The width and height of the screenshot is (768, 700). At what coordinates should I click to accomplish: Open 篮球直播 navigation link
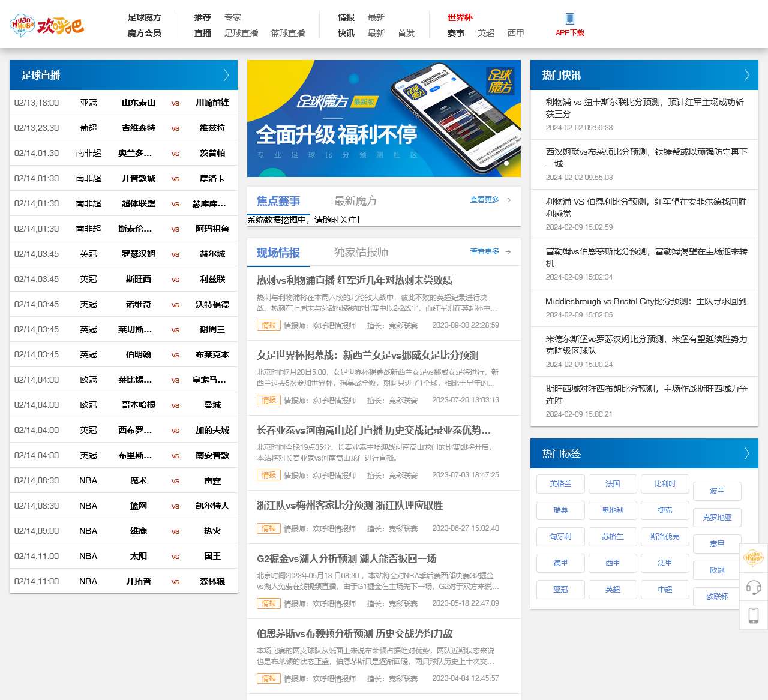click(x=288, y=33)
